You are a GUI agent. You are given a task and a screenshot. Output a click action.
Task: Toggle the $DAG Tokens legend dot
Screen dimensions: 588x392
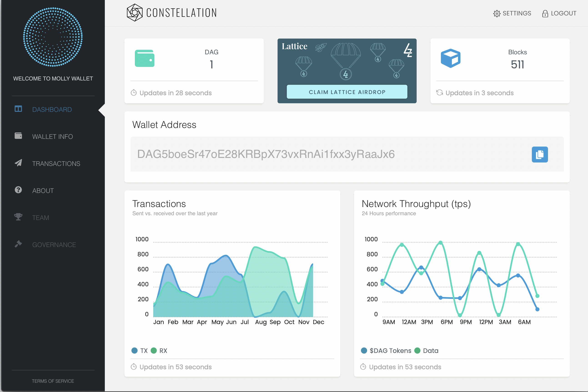coord(364,350)
